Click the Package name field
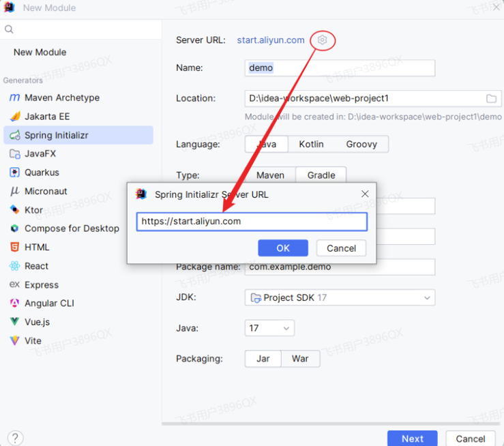This screenshot has width=504, height=446. click(x=340, y=267)
